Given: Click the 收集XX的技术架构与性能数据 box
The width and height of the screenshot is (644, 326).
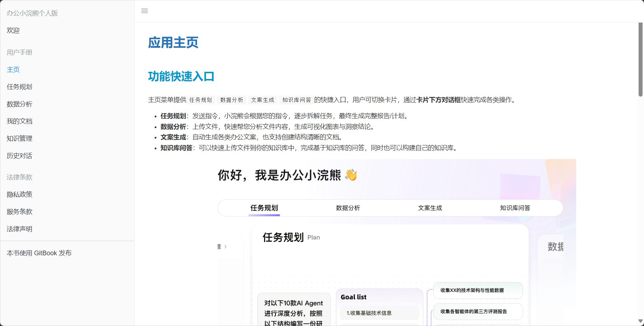Looking at the screenshot, I should pos(478,290).
